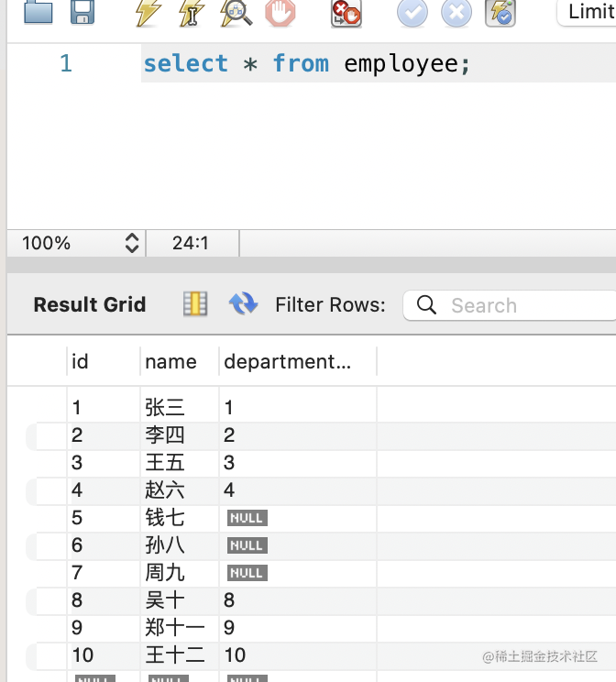Viewport: 616px width, 682px height.
Task: Select the cell 郑十一
Action: pos(180,628)
